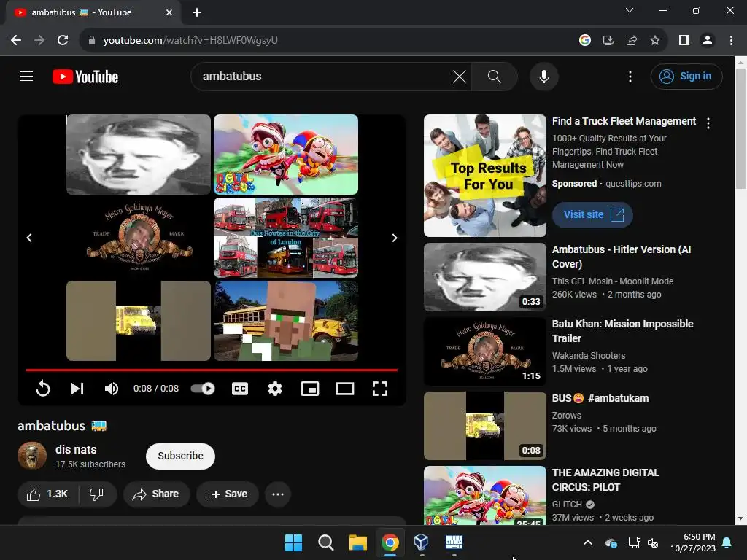This screenshot has height=560, width=747.
Task: Open the Chrome profile icon
Action: click(708, 41)
